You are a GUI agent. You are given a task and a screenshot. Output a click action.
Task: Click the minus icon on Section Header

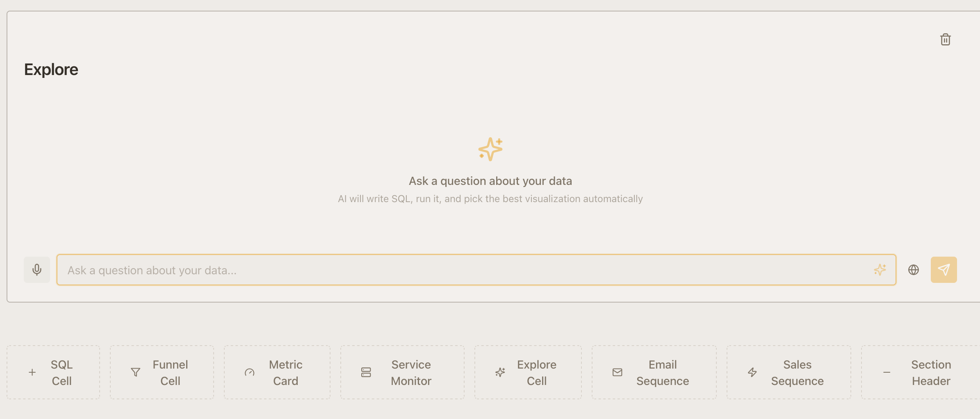(886, 372)
